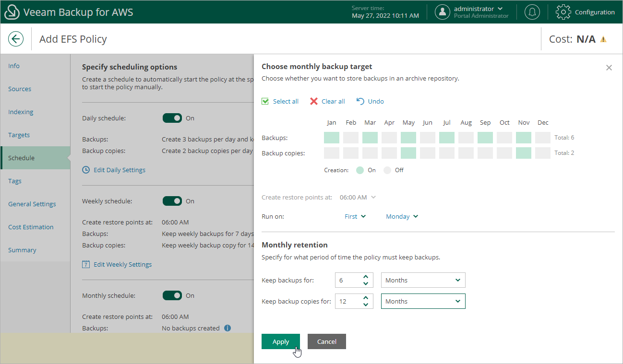Turn off the Weekly schedule toggle

pyautogui.click(x=172, y=201)
